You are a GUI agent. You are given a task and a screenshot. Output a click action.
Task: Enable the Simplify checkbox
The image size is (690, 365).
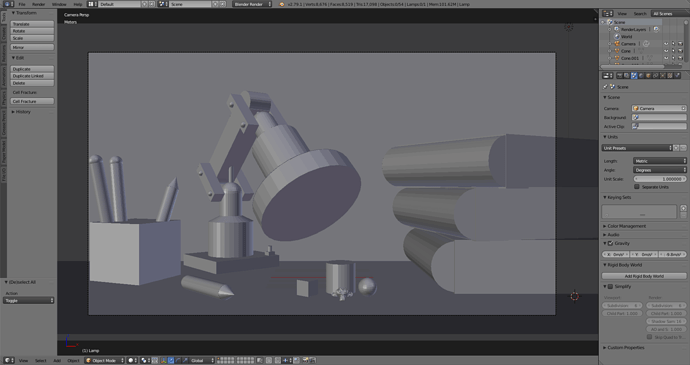pyautogui.click(x=610, y=286)
